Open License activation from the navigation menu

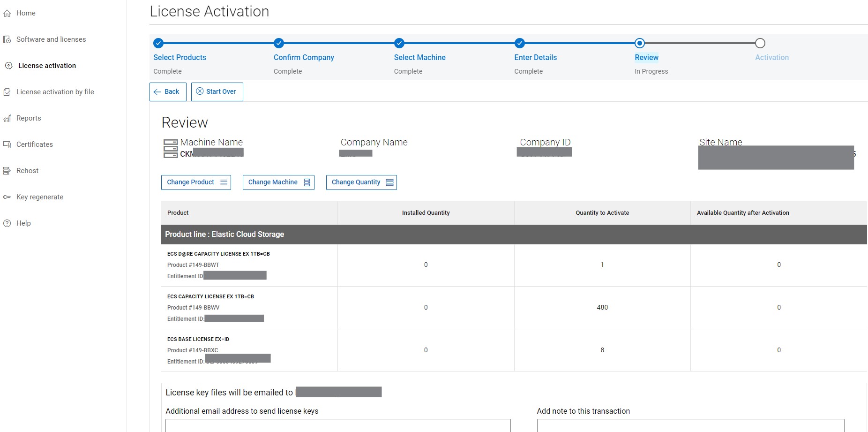(x=47, y=66)
